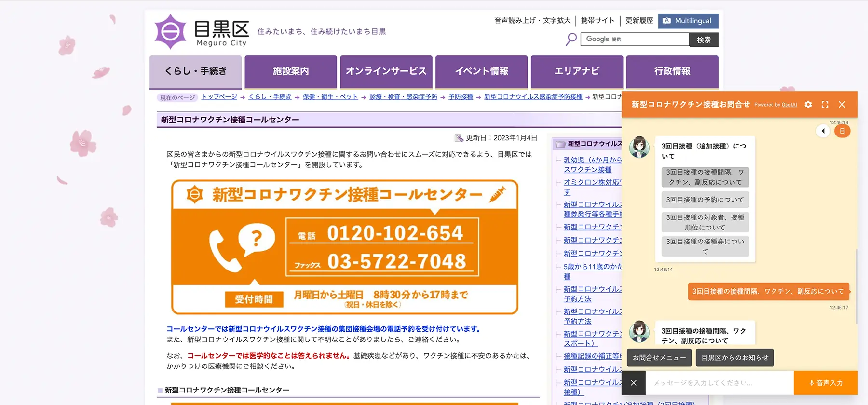Expand the chatbot to fullscreen

825,104
